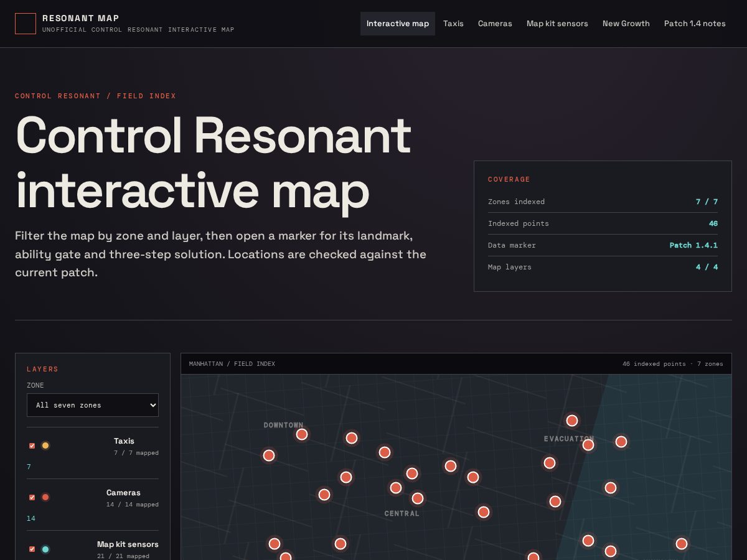The image size is (747, 560).
Task: Select the '7 / 7 mapped' text
Action: point(136,453)
